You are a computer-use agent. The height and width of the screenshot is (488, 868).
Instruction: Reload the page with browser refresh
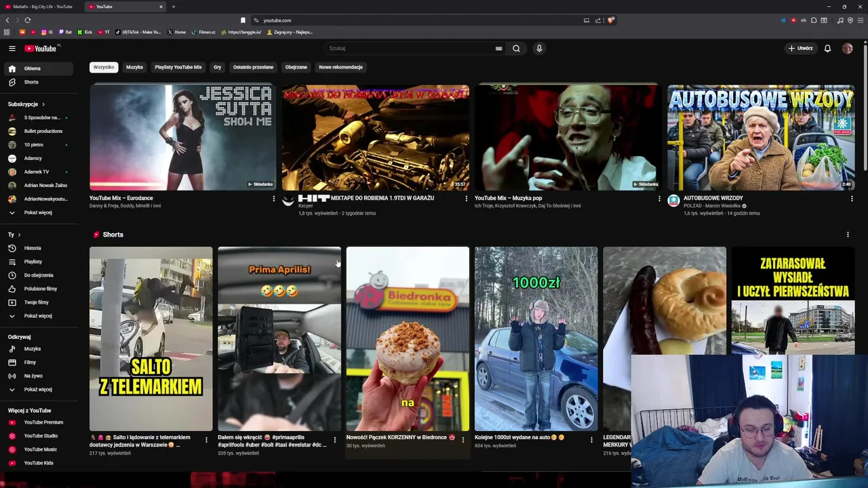(27, 20)
